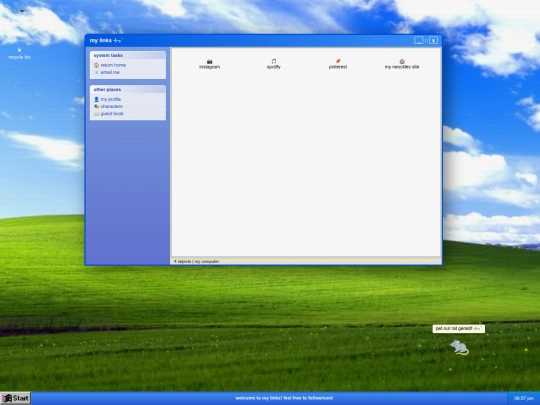Open the pinterest pushpin link
540x405 pixels.
pos(338,64)
